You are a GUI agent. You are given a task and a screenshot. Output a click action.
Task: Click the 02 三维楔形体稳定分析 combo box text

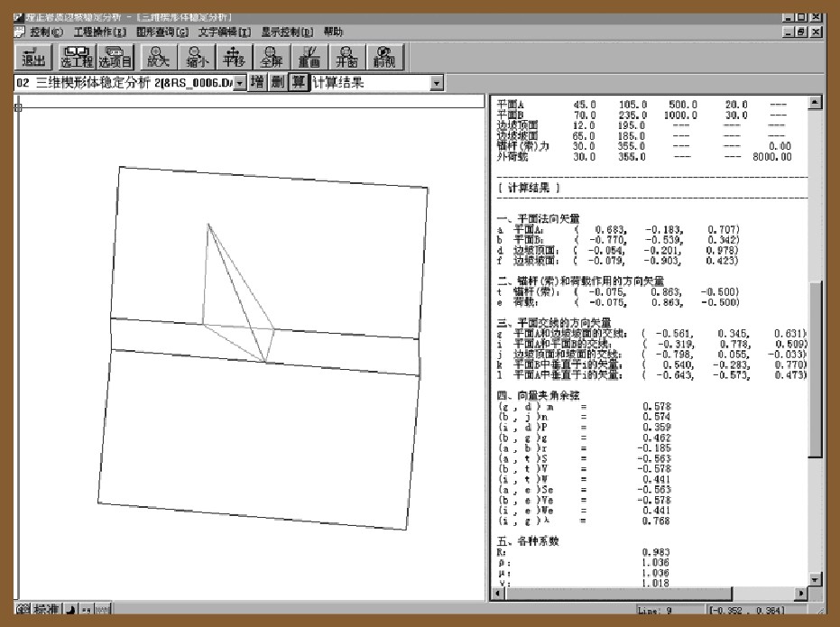click(x=125, y=83)
